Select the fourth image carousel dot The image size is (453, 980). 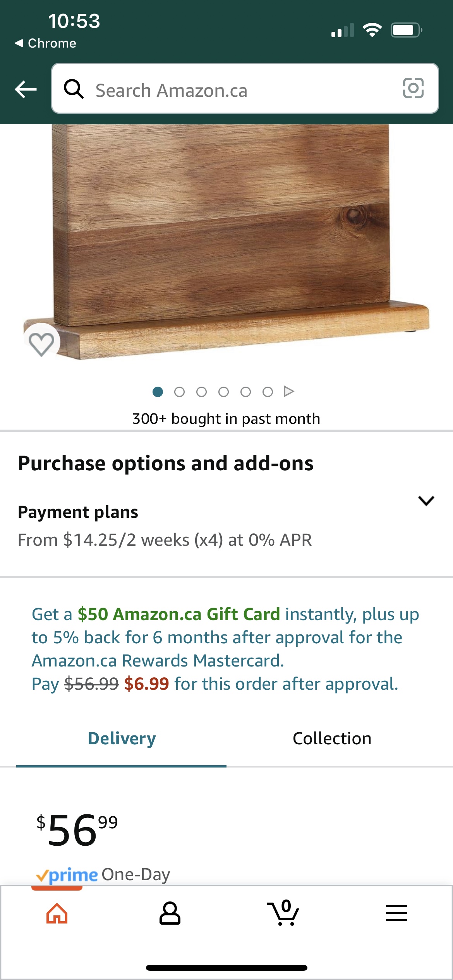[223, 392]
